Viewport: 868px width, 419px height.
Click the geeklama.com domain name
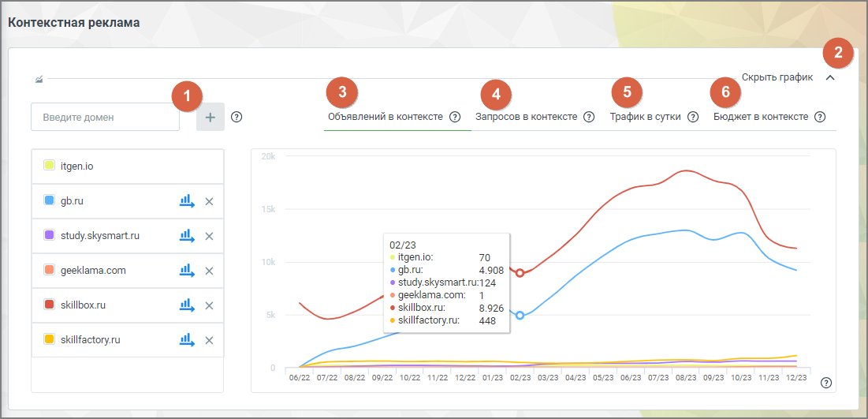coord(93,271)
